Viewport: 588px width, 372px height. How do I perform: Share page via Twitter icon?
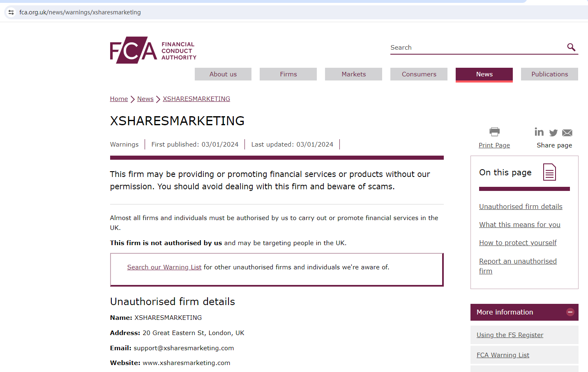pos(553,133)
